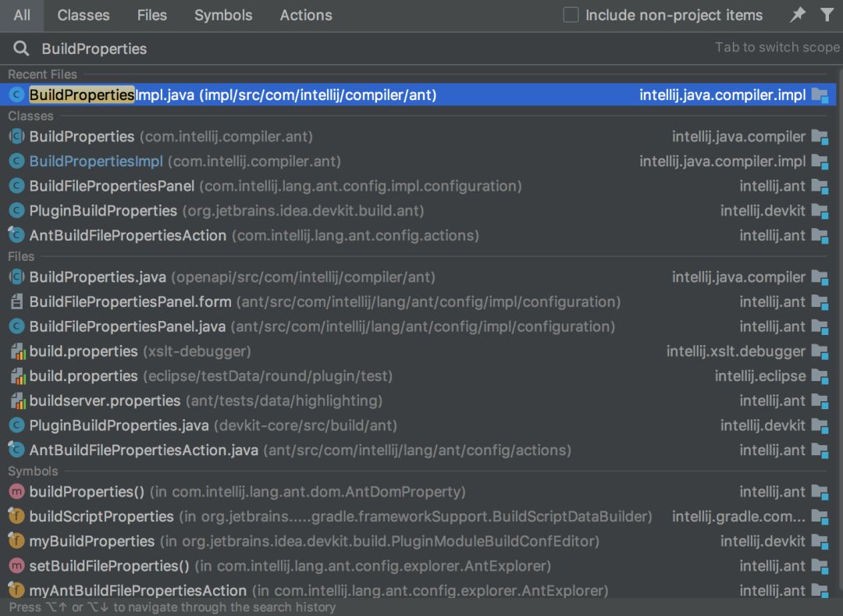This screenshot has width=843, height=616.
Task: Switch to the Symbols tab
Action: tap(223, 15)
